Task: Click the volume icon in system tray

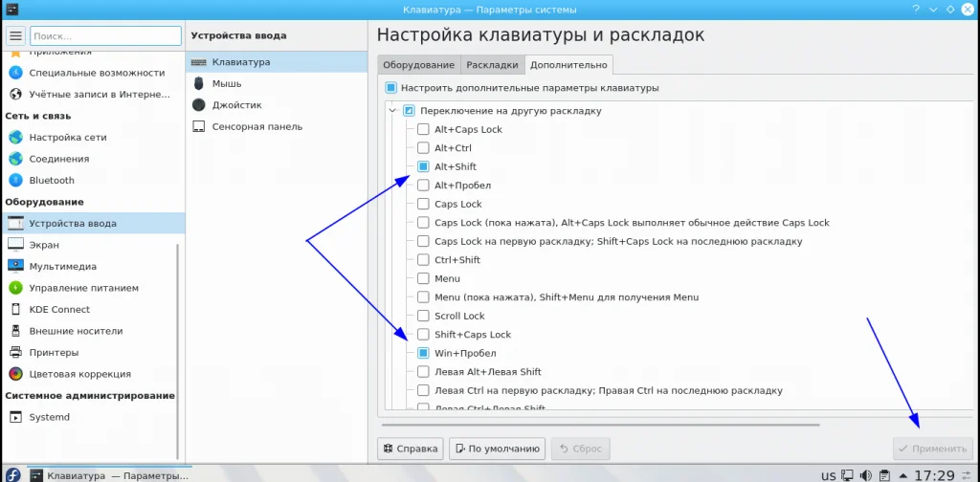Action: [x=866, y=475]
